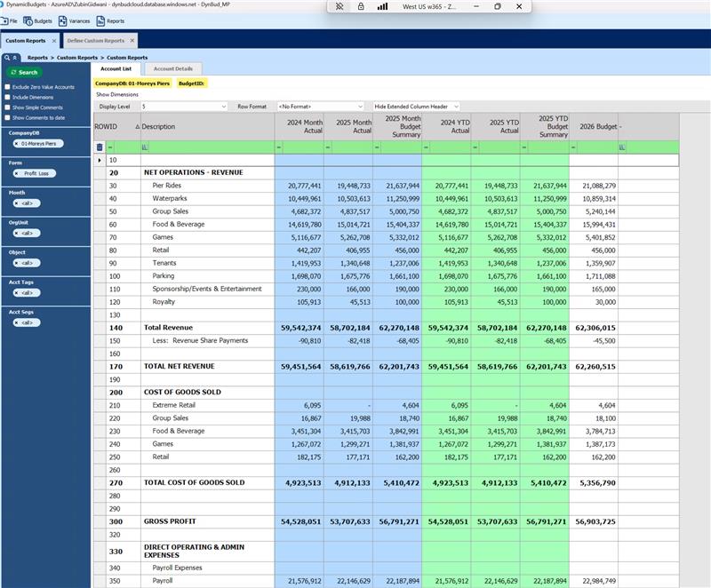This screenshot has width=711, height=588.
Task: Open the Reports toolbar icon
Action: pos(100,20)
